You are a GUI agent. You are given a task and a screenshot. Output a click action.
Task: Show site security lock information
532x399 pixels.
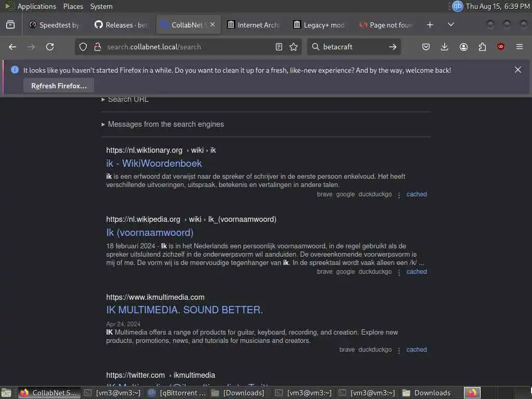(x=98, y=47)
